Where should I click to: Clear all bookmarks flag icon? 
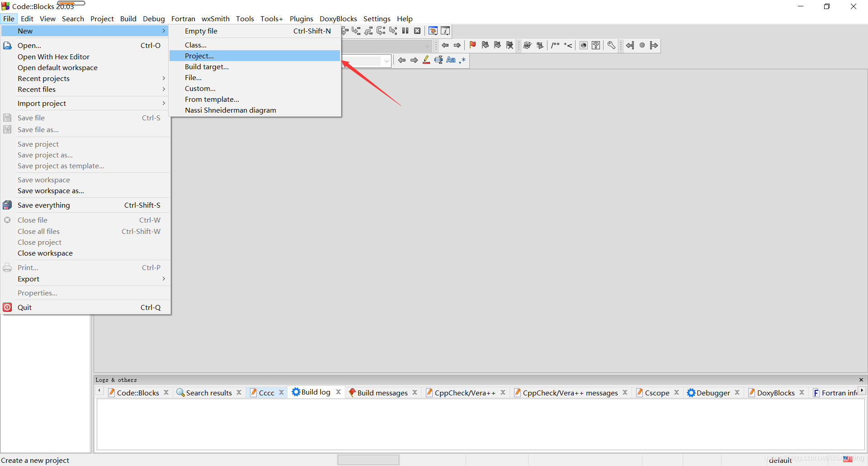(x=509, y=45)
